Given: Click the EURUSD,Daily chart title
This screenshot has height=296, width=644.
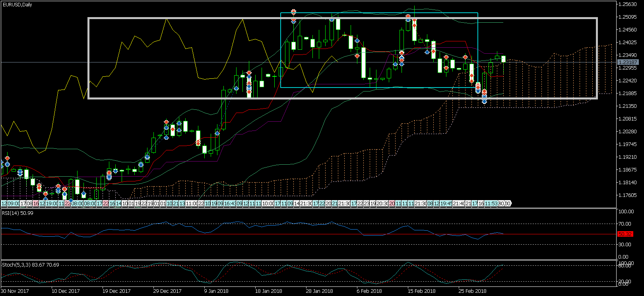Looking at the screenshot, I should click(17, 5).
